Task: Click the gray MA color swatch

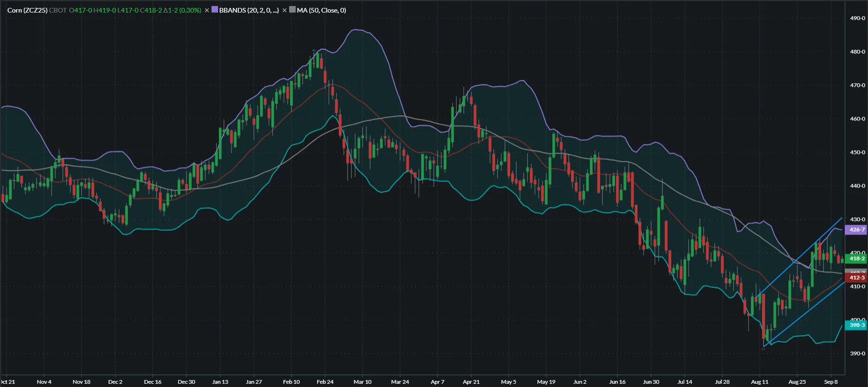Action: coord(292,10)
